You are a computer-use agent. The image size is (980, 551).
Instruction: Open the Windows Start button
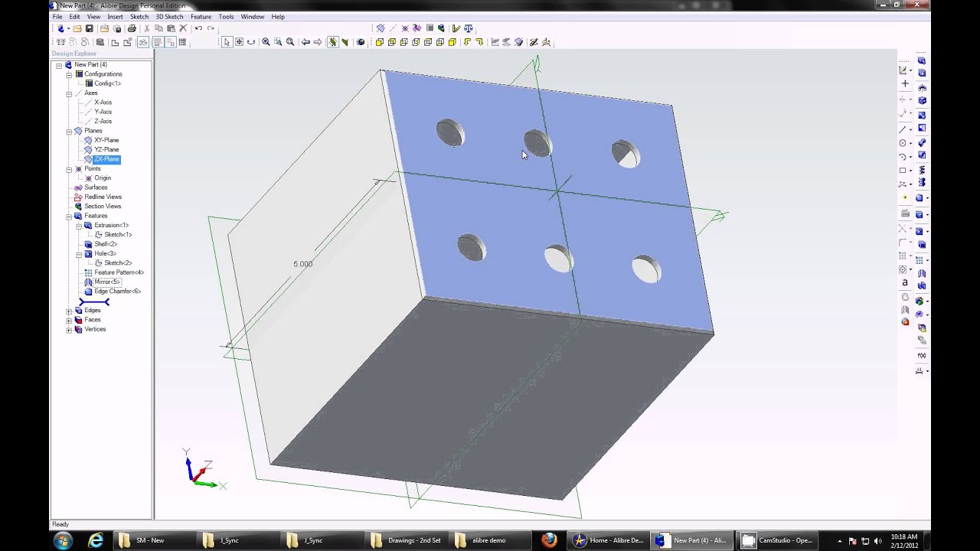(63, 540)
